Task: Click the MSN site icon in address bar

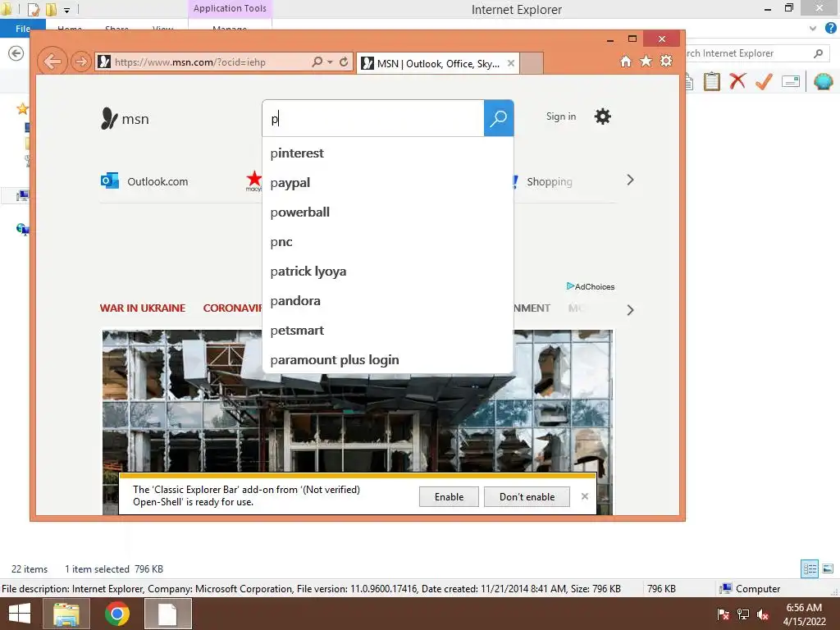Action: coord(104,62)
